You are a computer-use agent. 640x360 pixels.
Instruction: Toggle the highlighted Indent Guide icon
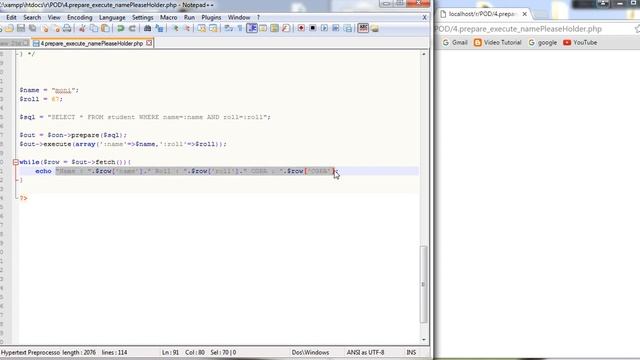(x=252, y=28)
